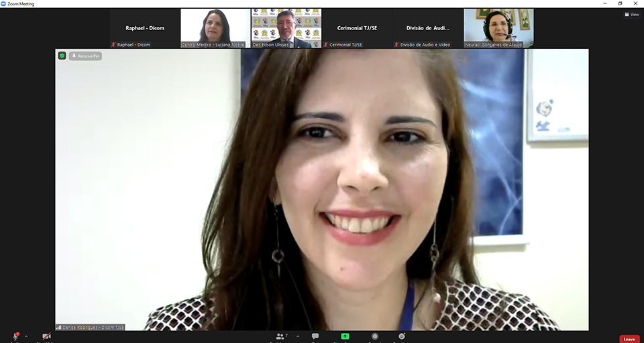This screenshot has height=343, width=644.
Task: Select the Divisão de Audio e Video tile
Action: tap(428, 28)
